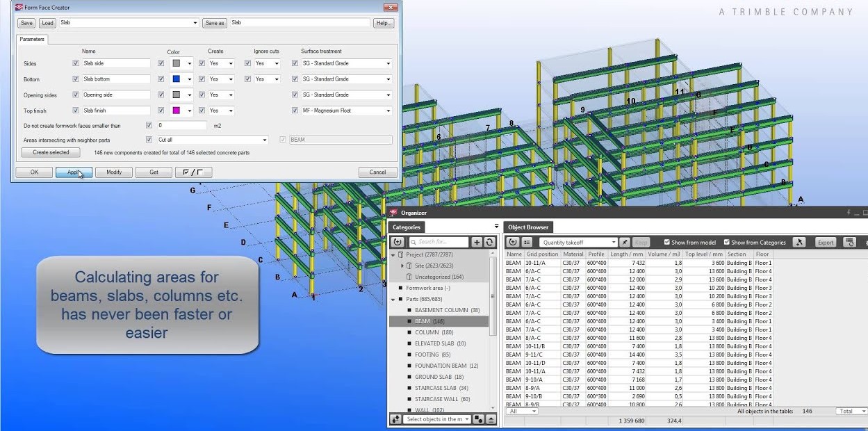Click the eject icon at bottom of Categories

click(491, 419)
